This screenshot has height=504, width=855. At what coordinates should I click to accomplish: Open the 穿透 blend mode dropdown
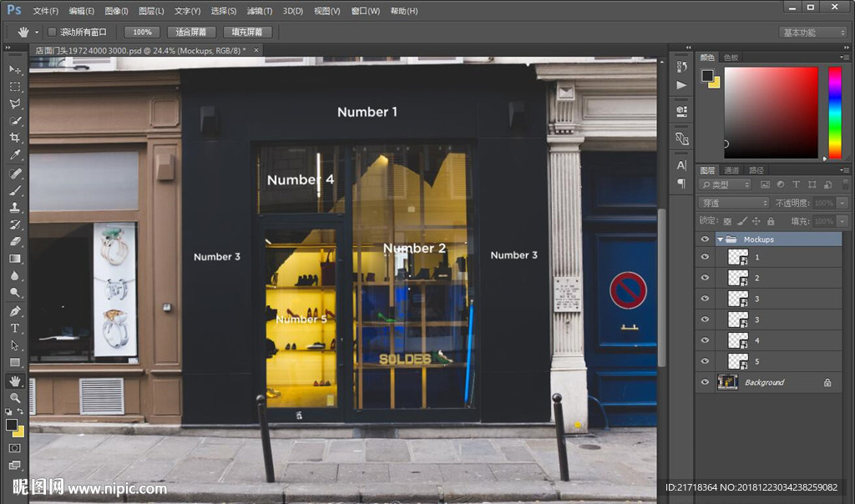click(734, 203)
